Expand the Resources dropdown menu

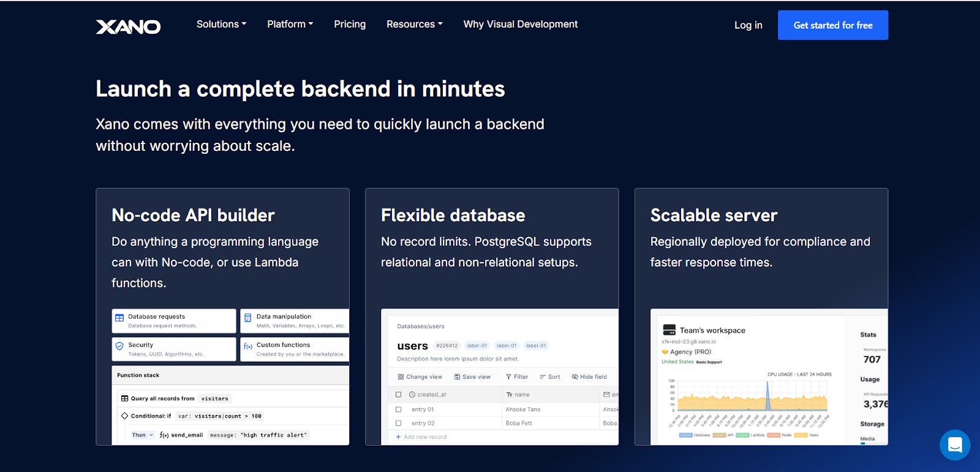click(x=415, y=25)
